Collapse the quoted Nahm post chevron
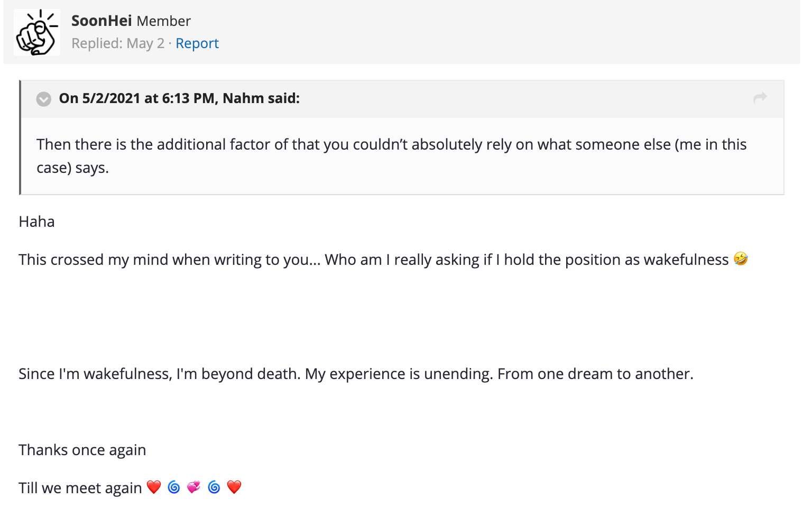The width and height of the screenshot is (812, 517). [43, 99]
